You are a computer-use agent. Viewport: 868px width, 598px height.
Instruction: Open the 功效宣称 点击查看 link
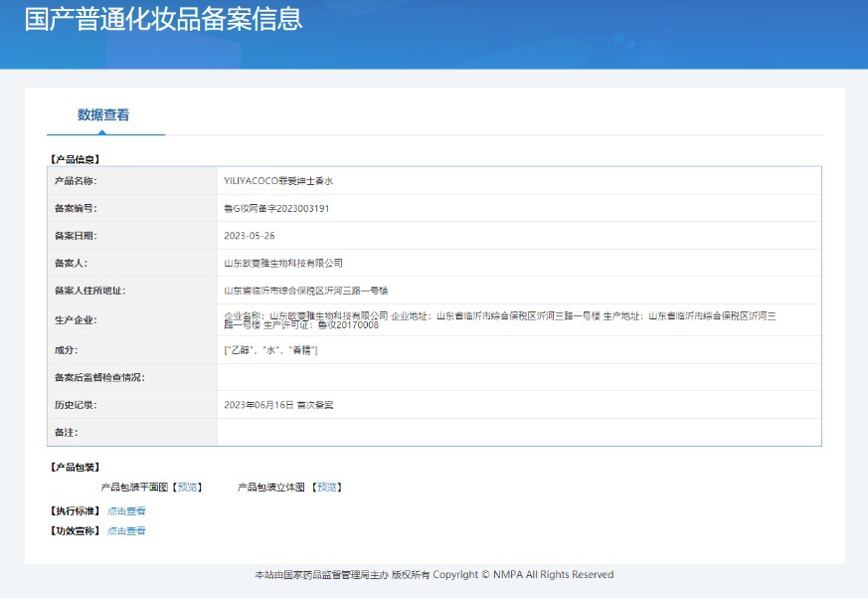tap(126, 531)
